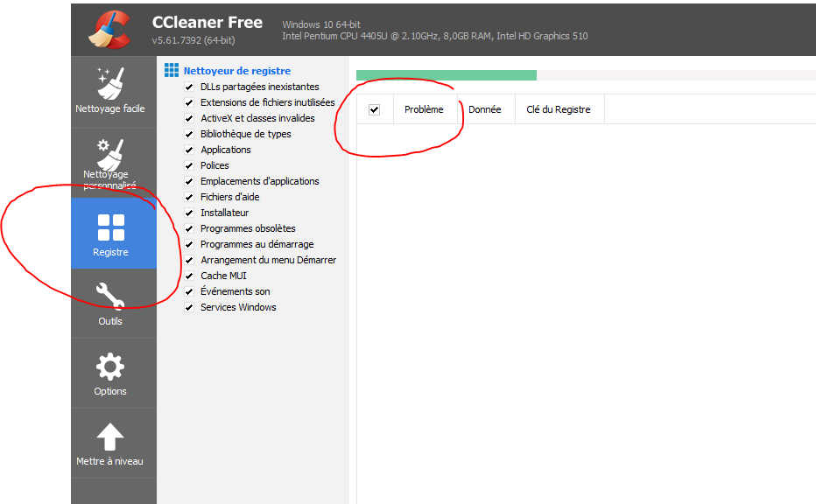Toggle the select-all checkbox in results header

coord(374,109)
